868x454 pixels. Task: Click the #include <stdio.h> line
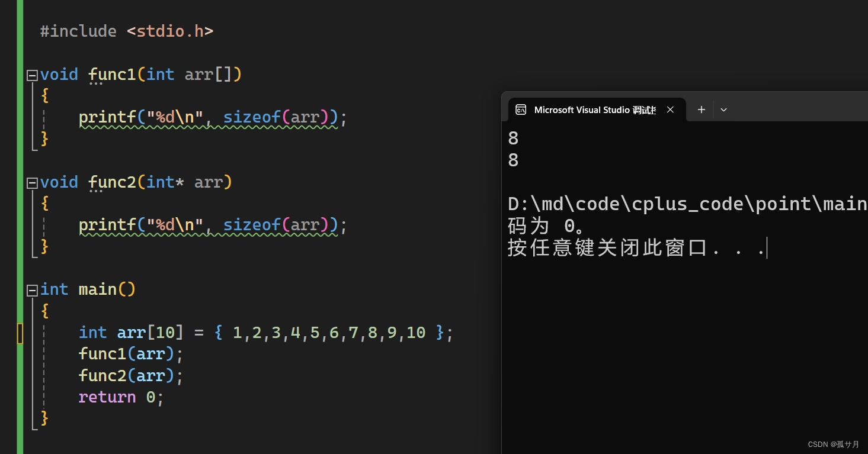(x=126, y=31)
